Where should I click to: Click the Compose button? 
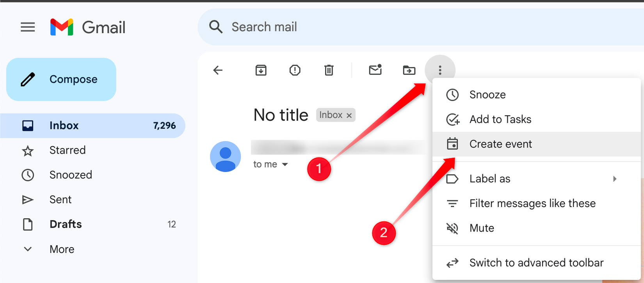61,80
